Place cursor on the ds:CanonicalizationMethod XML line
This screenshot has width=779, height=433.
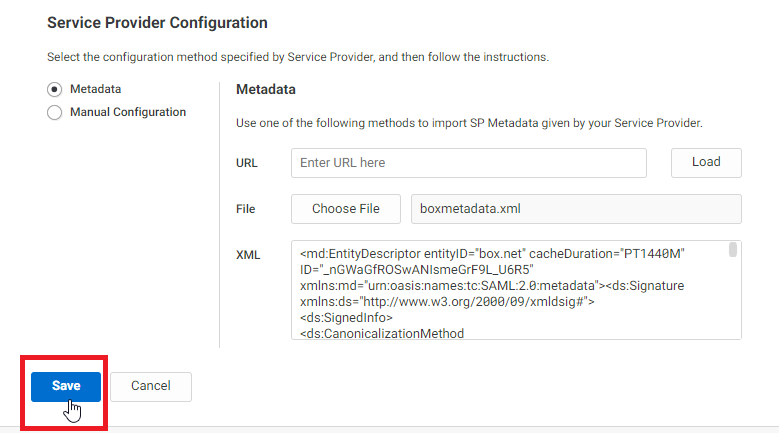click(382, 333)
